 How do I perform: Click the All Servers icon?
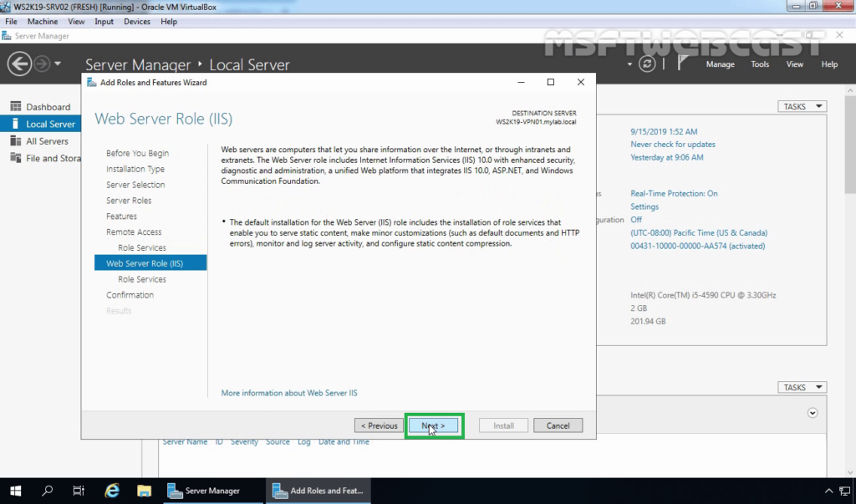tap(15, 141)
